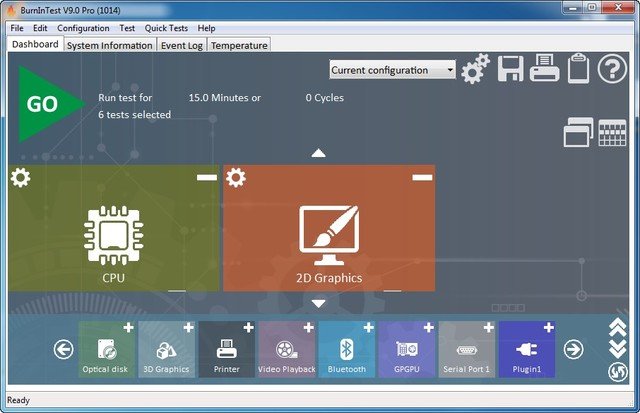Click the Serial Port 1 connector icon
This screenshot has width=640, height=413.
(467, 350)
